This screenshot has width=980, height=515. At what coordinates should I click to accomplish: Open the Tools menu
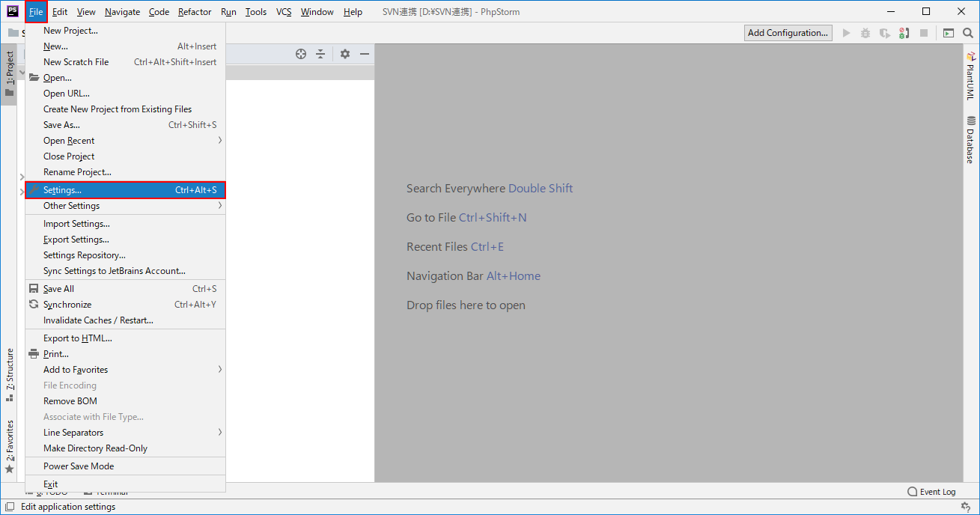tap(256, 12)
